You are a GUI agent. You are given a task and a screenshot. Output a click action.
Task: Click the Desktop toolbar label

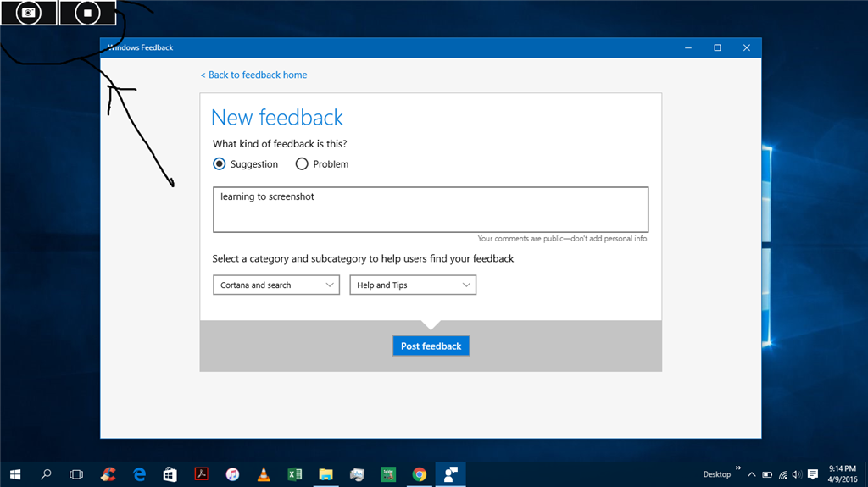[x=717, y=474]
